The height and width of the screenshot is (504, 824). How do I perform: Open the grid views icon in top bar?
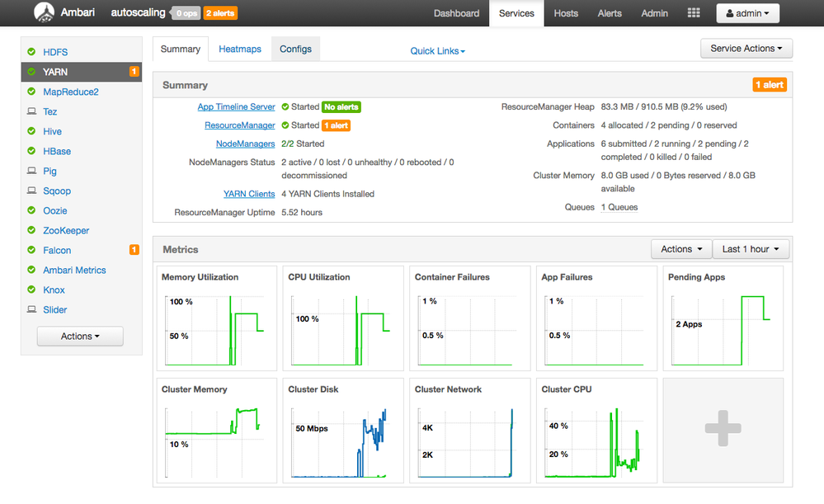coord(694,13)
